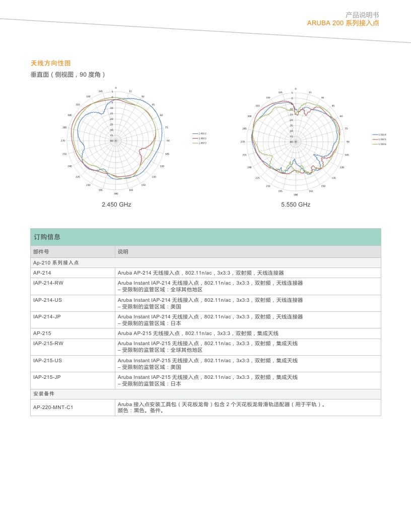
Task: Click the 安装备件 section row
Action: pos(44,393)
